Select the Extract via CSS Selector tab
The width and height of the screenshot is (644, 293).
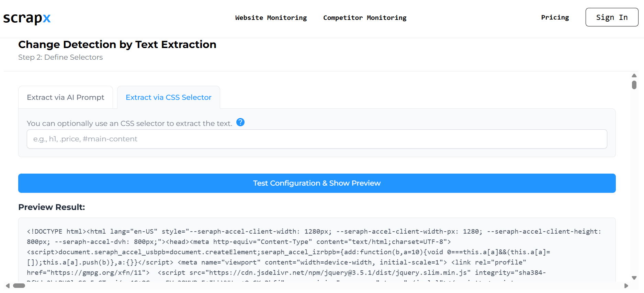(x=168, y=97)
